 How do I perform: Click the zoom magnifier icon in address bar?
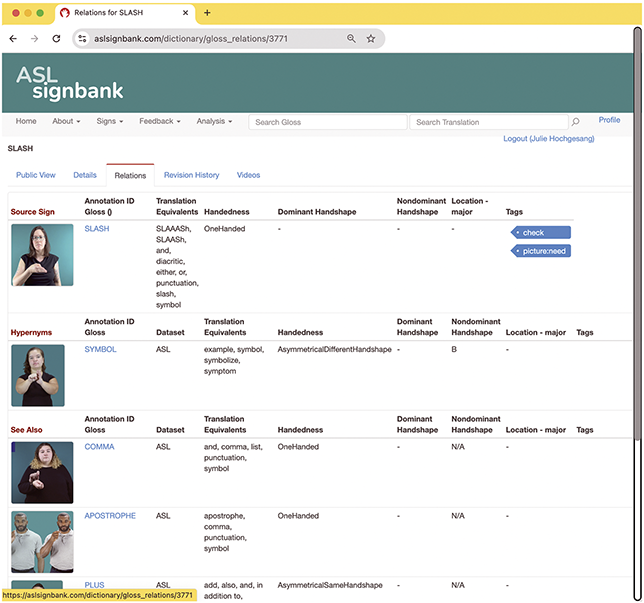tap(351, 39)
